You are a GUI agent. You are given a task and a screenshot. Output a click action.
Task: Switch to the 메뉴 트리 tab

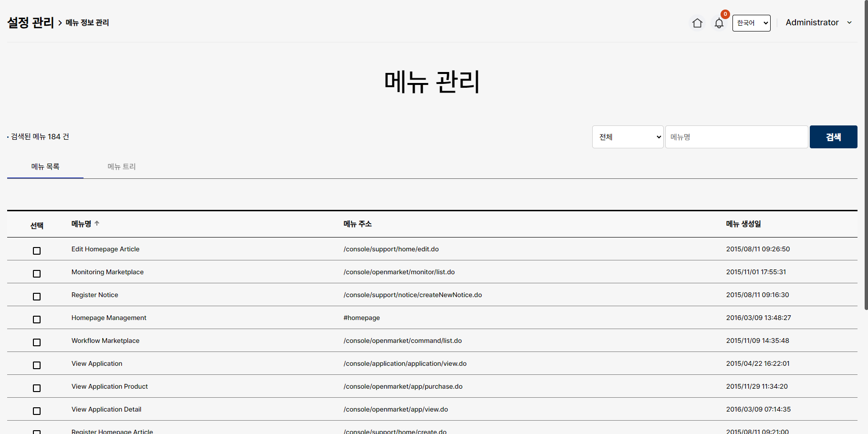[122, 166]
